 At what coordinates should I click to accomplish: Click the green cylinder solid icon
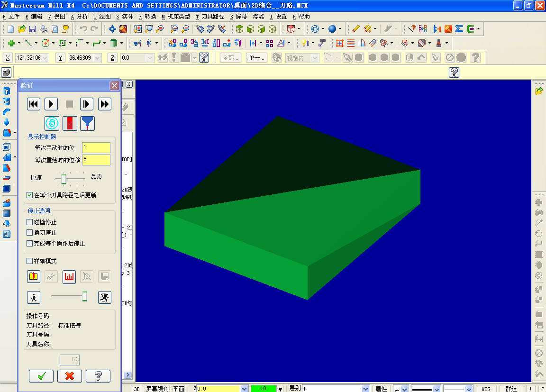click(x=114, y=43)
